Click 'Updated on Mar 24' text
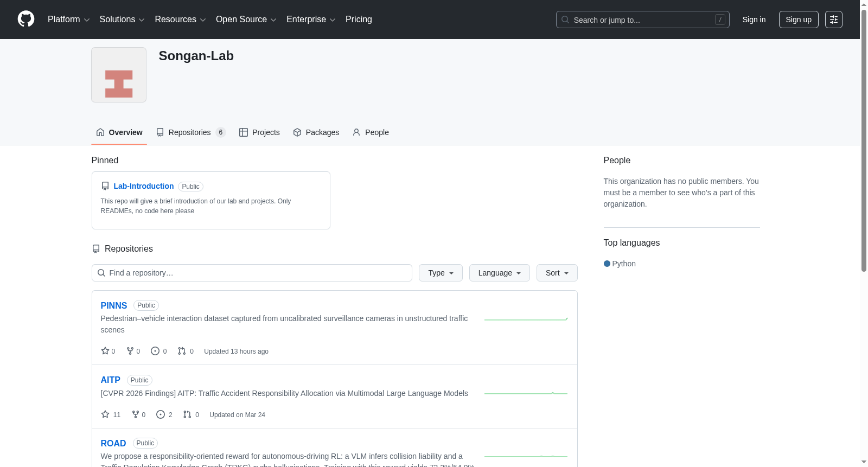The height and width of the screenshot is (467, 868). 237,415
